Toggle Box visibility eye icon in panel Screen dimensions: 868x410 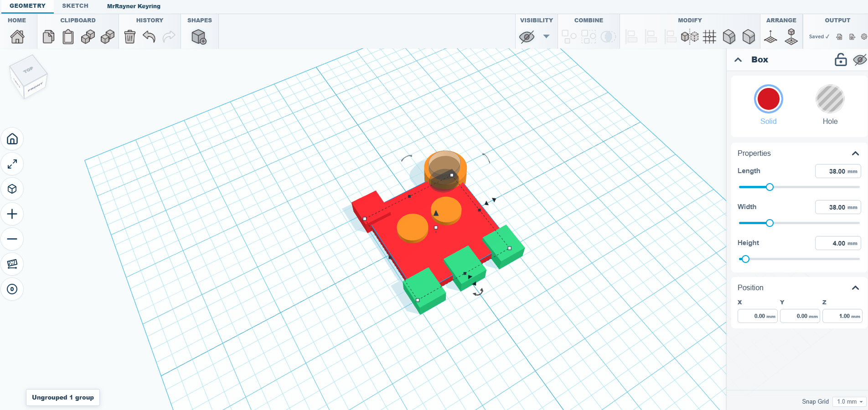(x=860, y=60)
